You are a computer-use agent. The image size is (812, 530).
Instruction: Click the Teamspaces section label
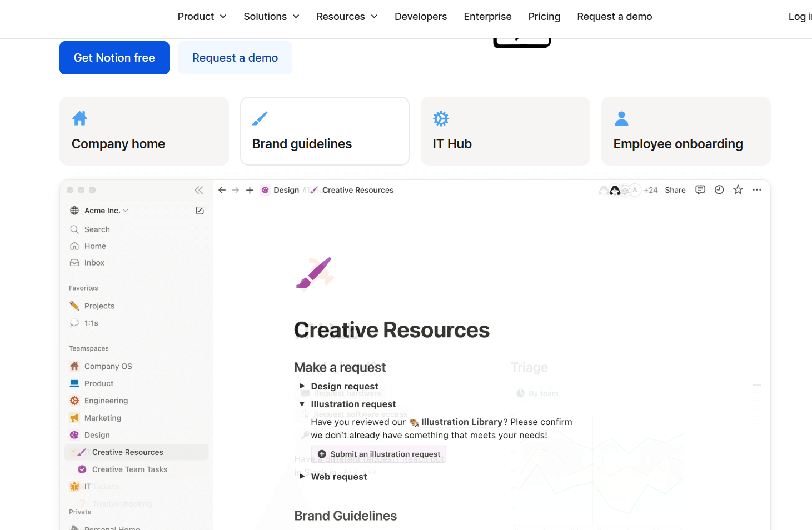(89, 348)
